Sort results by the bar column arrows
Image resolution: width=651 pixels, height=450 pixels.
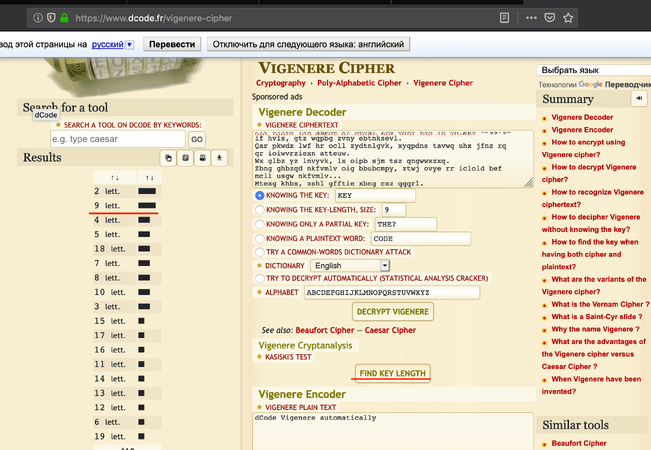pos(149,178)
